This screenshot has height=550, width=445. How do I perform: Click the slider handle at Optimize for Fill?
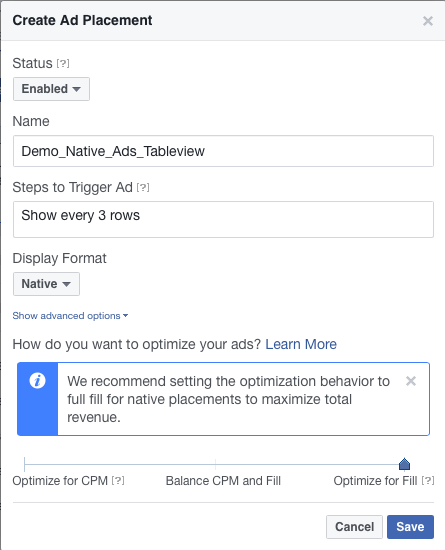(404, 464)
